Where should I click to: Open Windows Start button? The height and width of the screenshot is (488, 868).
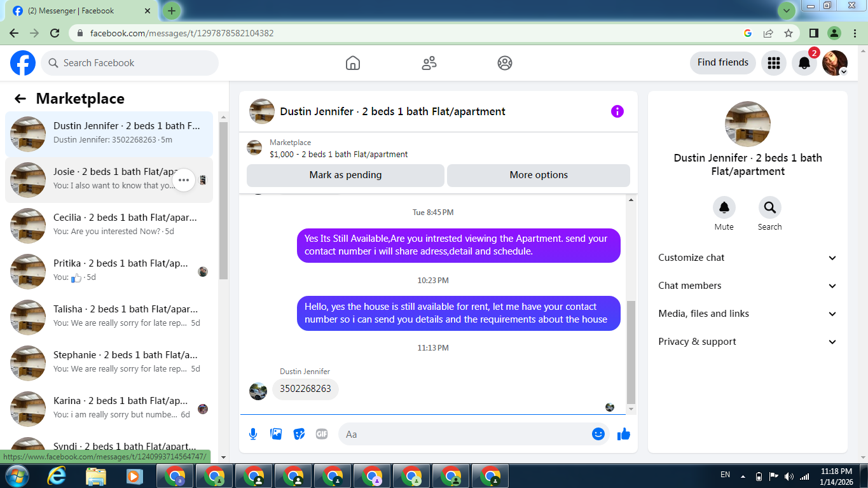click(x=16, y=475)
